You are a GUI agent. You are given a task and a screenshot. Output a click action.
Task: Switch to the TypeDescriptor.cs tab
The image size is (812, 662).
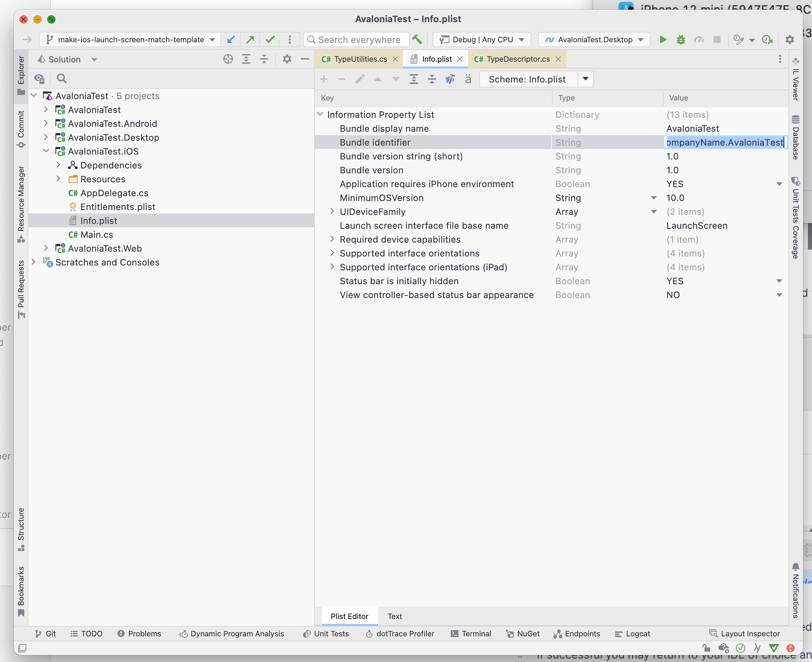click(518, 59)
